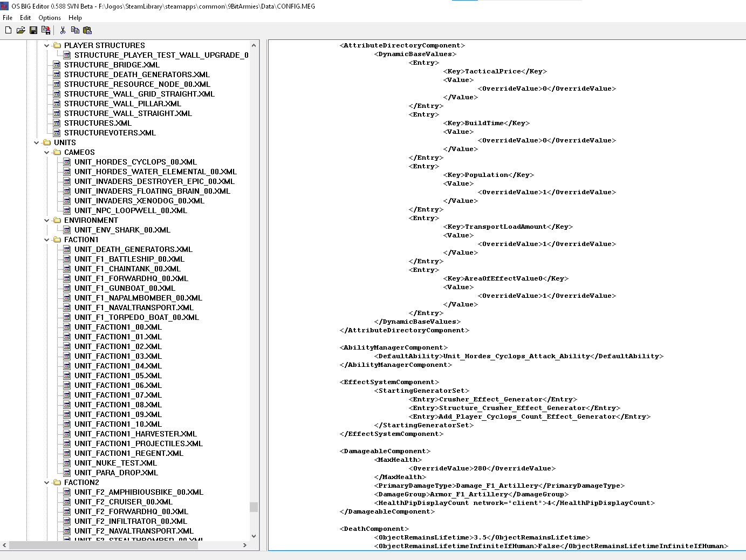Click the file icon beside UNIT_F1_BATTLESHIP_00.XML
The height and width of the screenshot is (560, 746).
67,259
